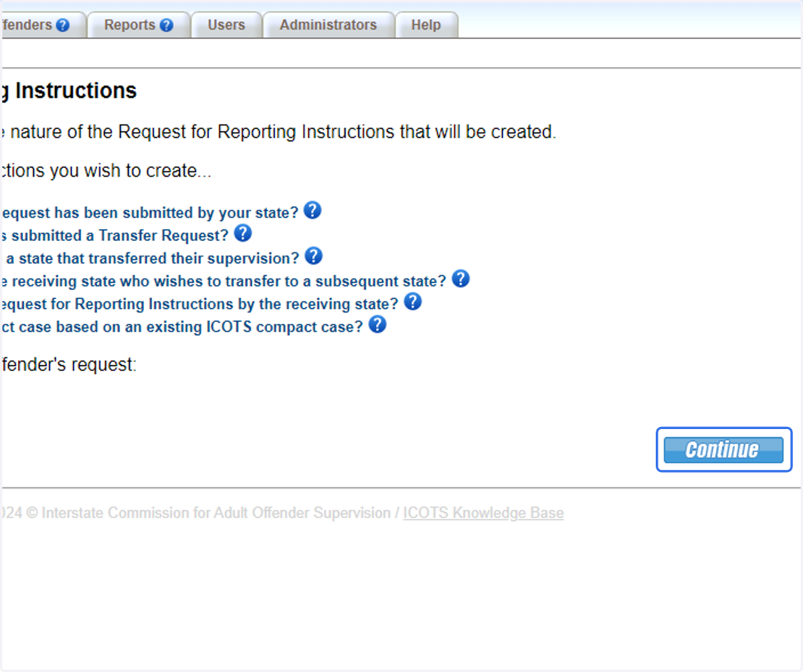Click 'Interstate Commission for Adult Offender Supervision' text

215,513
